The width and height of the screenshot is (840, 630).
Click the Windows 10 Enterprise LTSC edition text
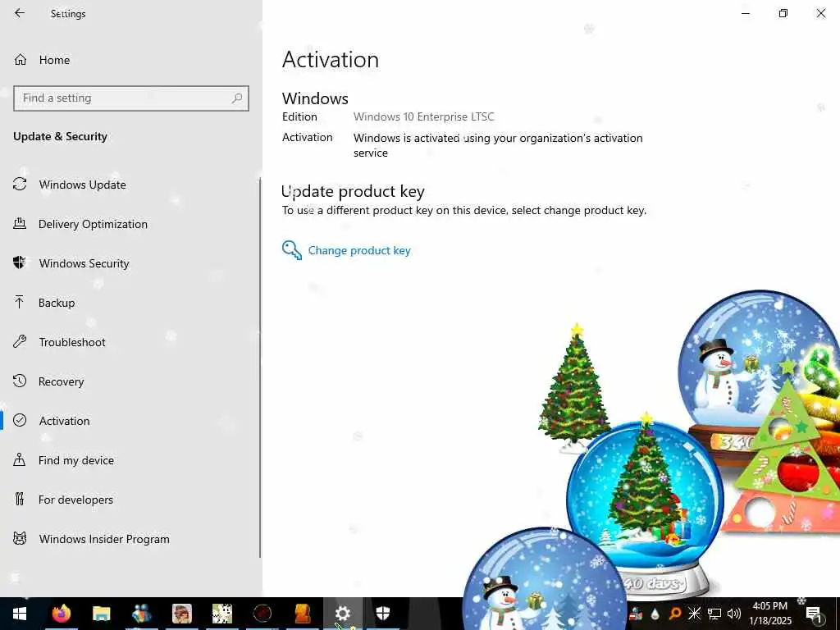click(x=424, y=116)
